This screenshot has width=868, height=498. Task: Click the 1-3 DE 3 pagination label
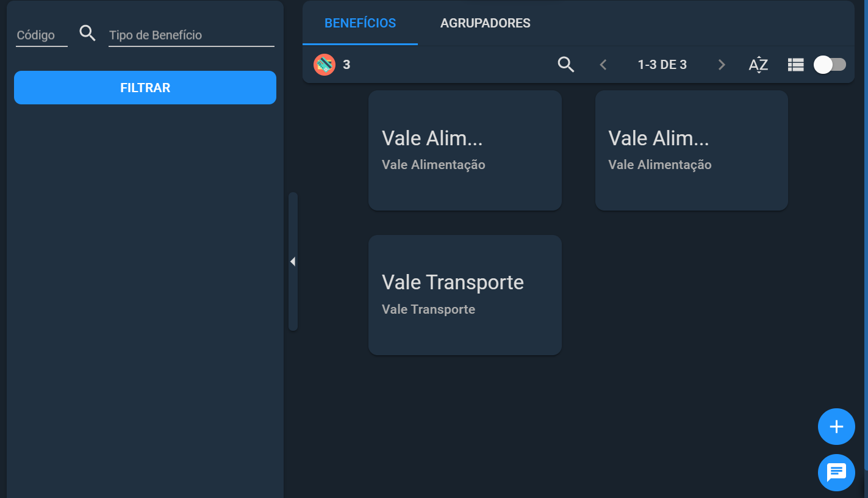click(x=662, y=65)
